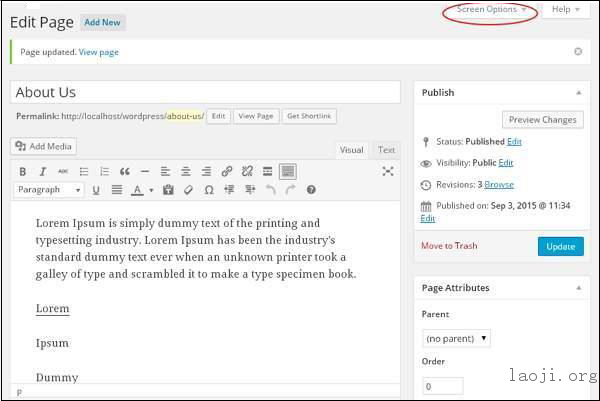Edit the Published status
Image resolution: width=600 pixels, height=401 pixels.
[514, 142]
